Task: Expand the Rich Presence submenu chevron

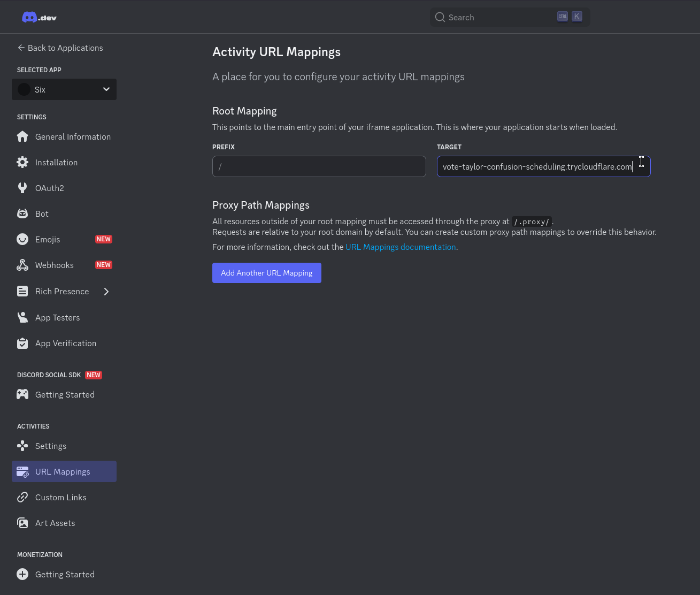Action: [x=106, y=292]
